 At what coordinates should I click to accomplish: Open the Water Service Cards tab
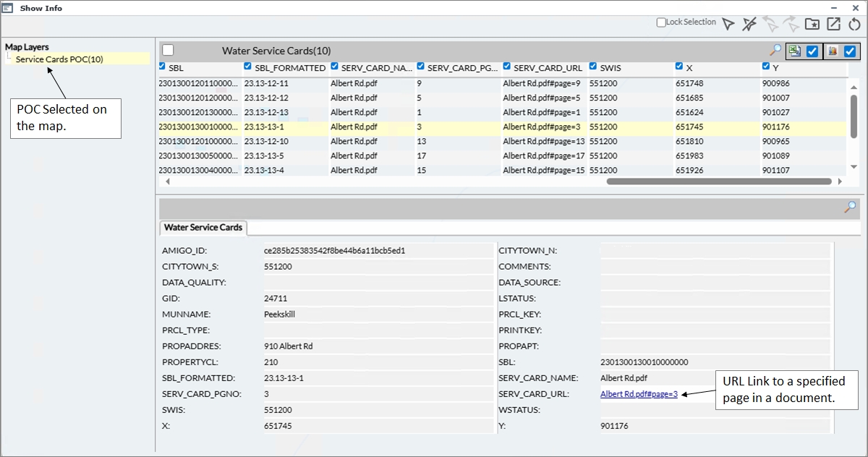203,228
